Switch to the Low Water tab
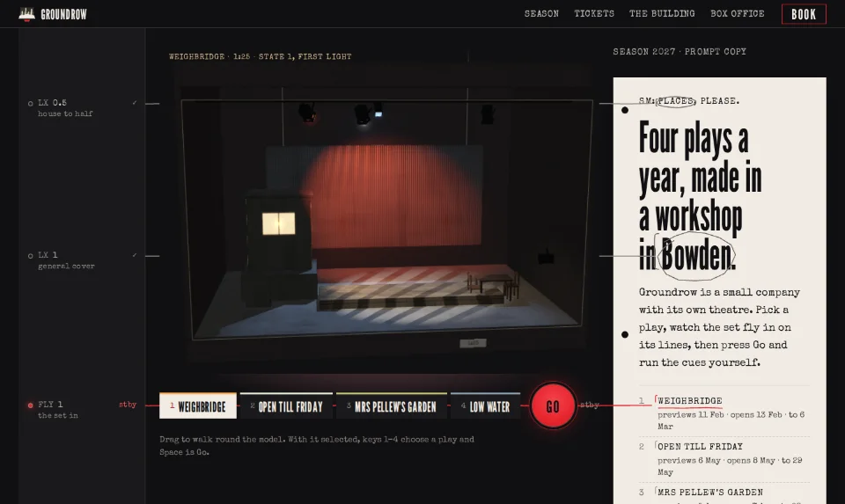Viewport: 845px width, 504px height. [485, 406]
